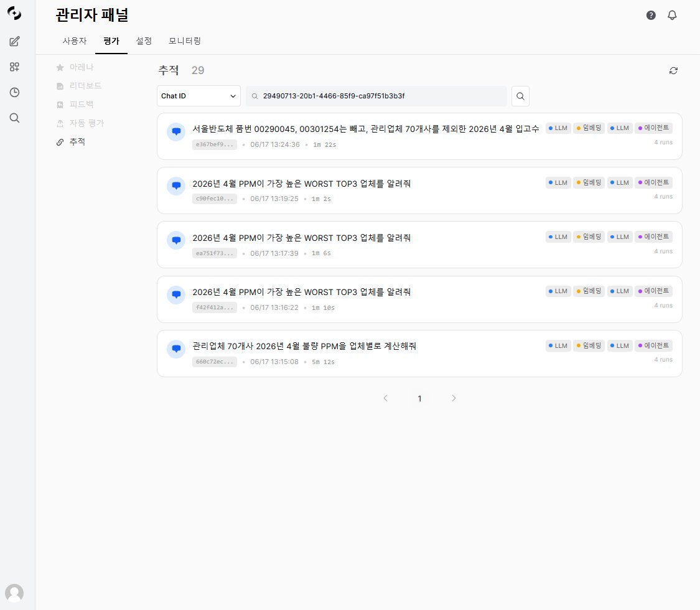Open notifications bell icon

(x=672, y=15)
